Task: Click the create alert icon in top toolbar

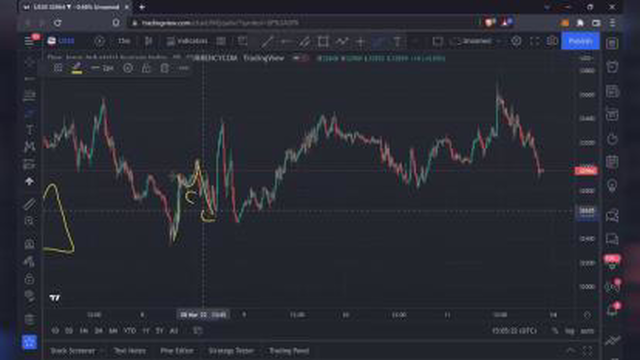Action: (242, 41)
